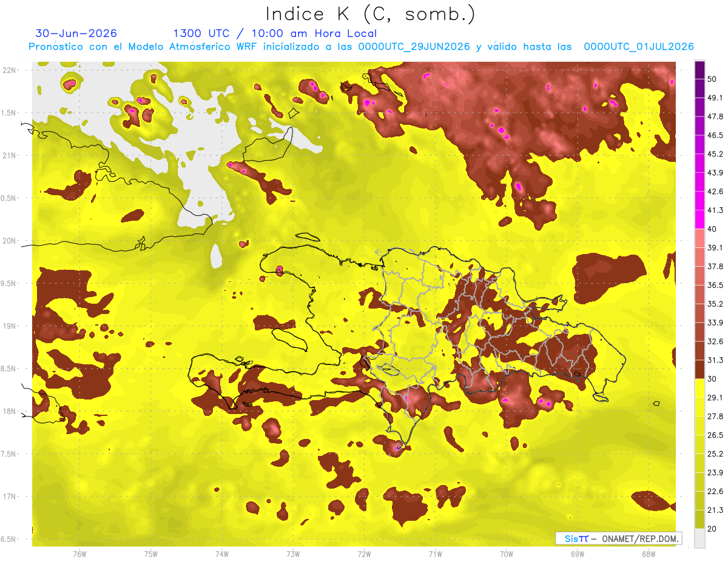Click the legend value "40"

(x=712, y=229)
